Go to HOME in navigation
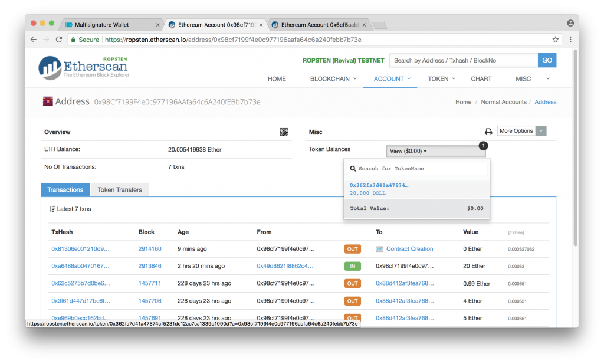604x364 pixels. click(x=277, y=78)
